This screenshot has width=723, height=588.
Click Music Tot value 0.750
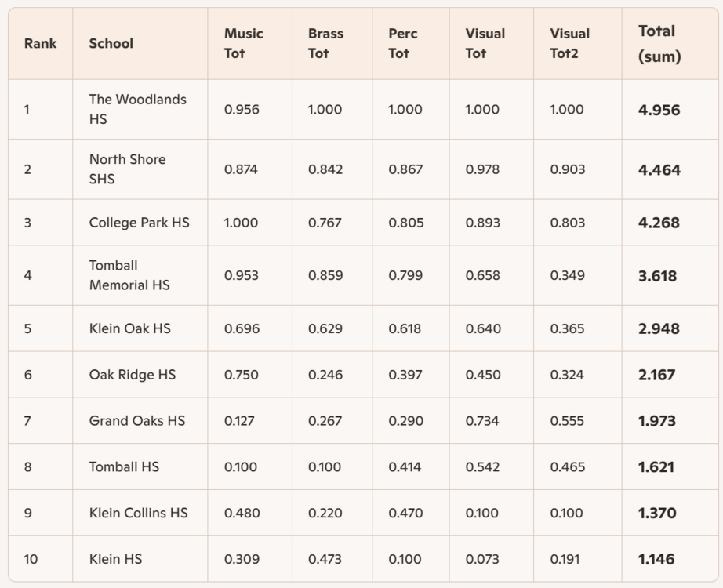[242, 375]
